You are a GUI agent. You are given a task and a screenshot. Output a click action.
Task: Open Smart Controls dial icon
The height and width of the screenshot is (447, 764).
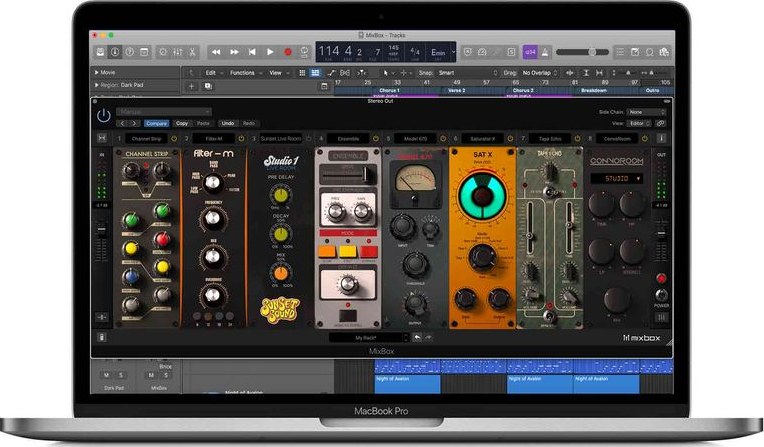tap(163, 52)
